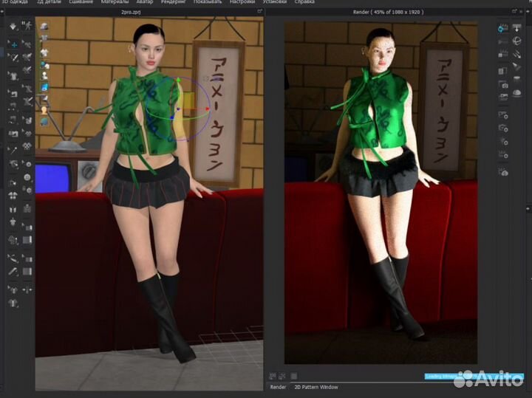This screenshot has height=398, width=532.
Task: Open the Аватар menu
Action: tap(145, 1)
